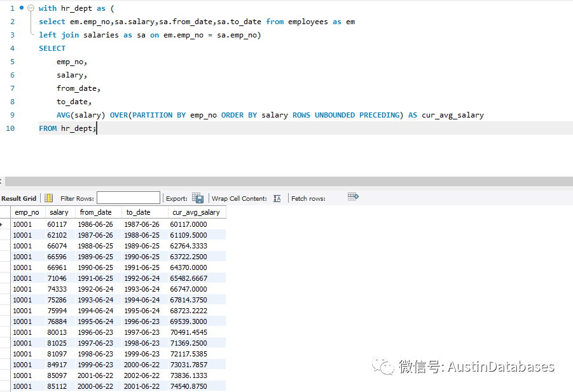Click the Fetch rows icon
Screen dimensions: 573x392
point(354,197)
